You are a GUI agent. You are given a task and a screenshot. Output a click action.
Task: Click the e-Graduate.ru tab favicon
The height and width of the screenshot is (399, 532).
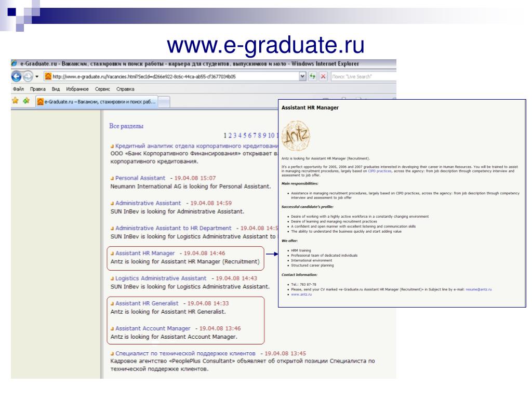(41, 102)
